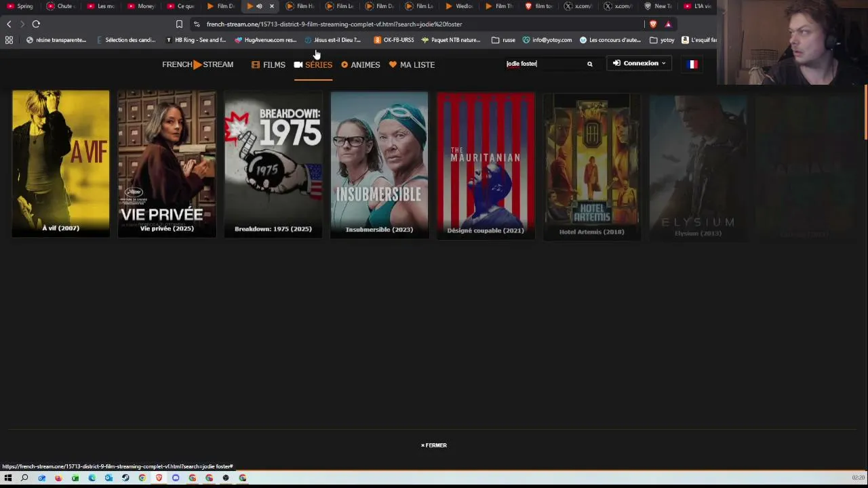Open Steam from the taskbar
Viewport: 868px width, 488px height.
coord(125,478)
